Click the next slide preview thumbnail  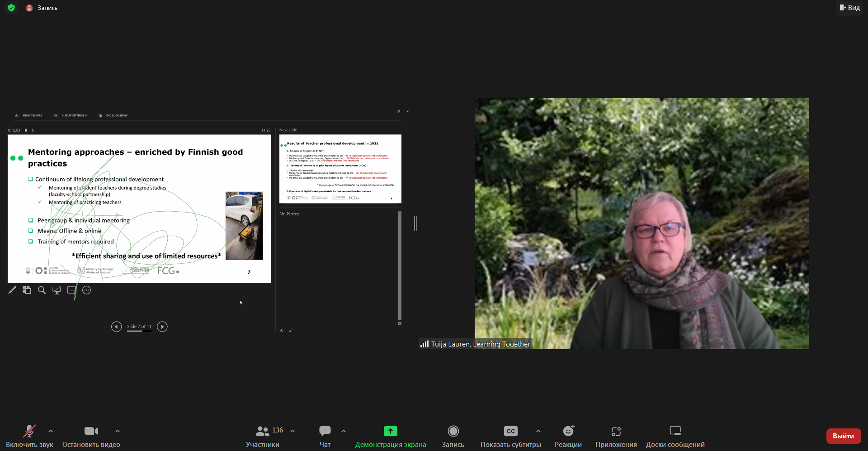tap(340, 169)
